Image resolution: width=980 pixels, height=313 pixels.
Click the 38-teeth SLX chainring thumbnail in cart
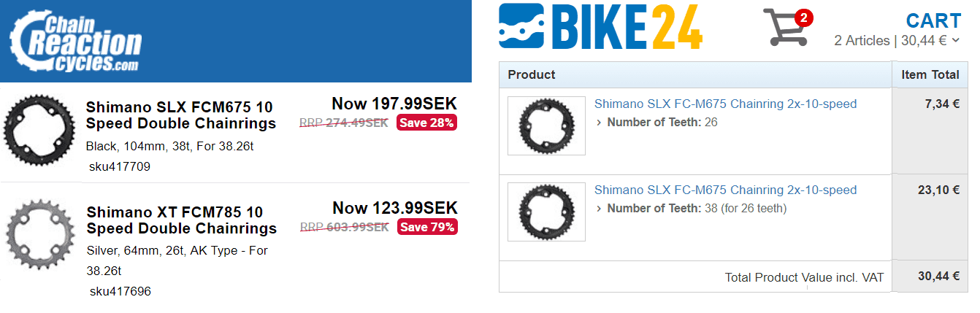click(546, 212)
